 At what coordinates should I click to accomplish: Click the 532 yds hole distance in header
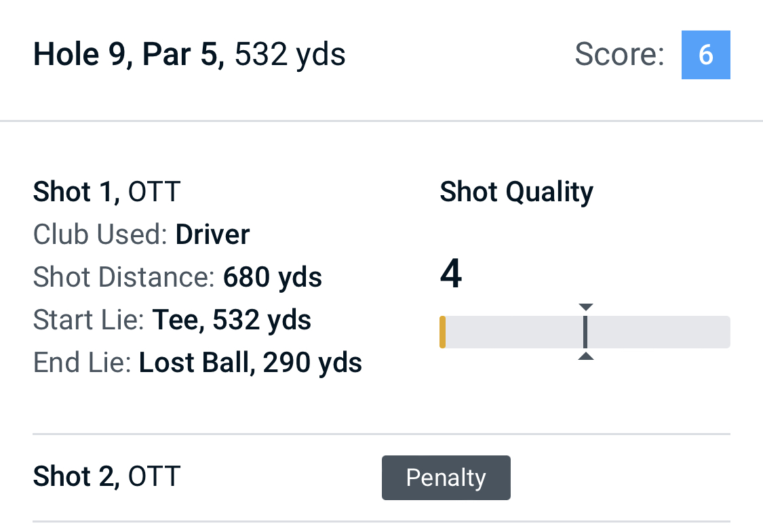pos(290,55)
